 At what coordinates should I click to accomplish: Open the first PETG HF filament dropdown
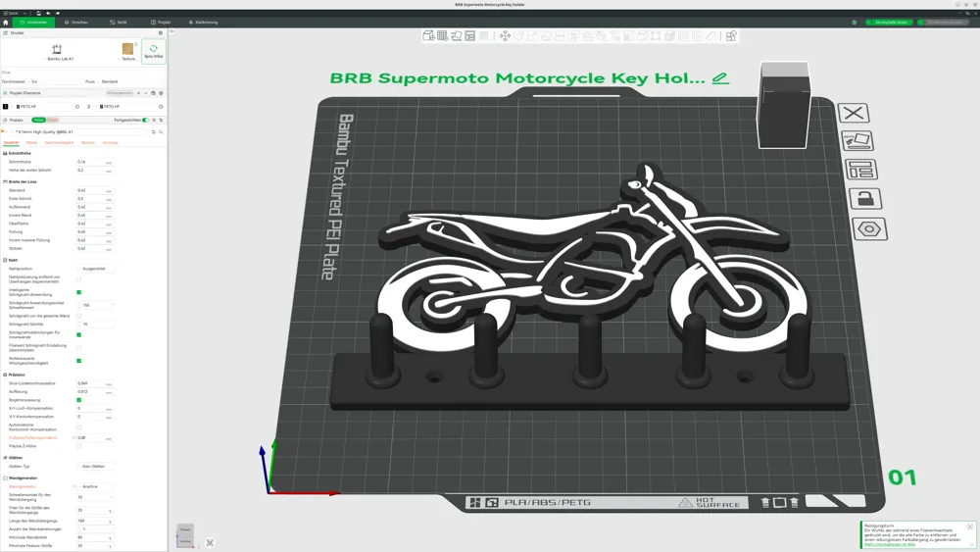(42, 107)
